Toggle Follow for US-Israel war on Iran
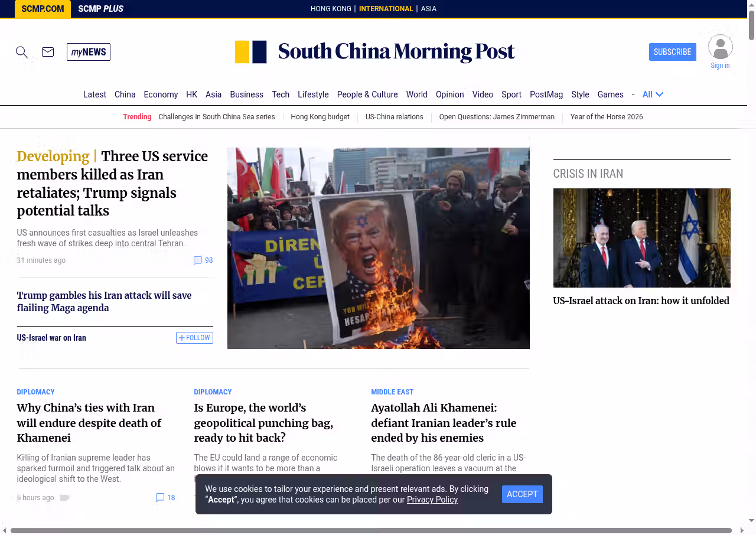The image size is (756, 535). pyautogui.click(x=194, y=338)
